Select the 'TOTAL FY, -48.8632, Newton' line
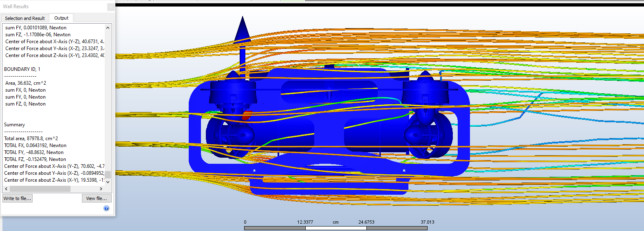Image resolution: width=644 pixels, height=231 pixels. point(34,152)
